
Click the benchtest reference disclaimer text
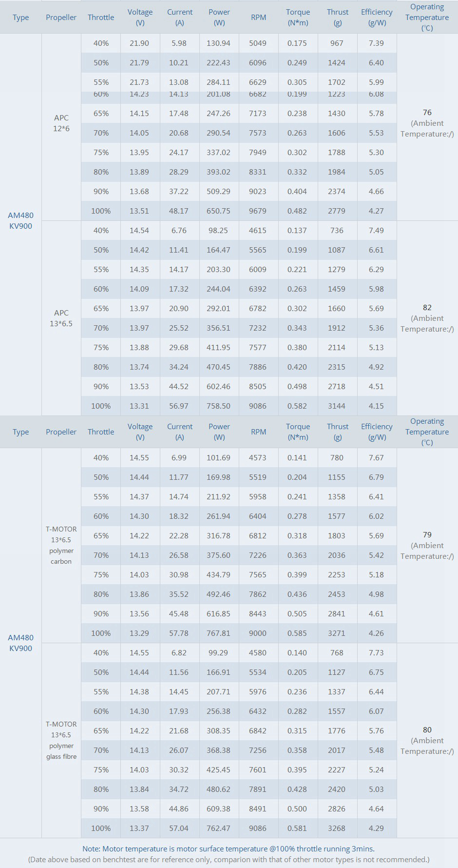point(229,860)
